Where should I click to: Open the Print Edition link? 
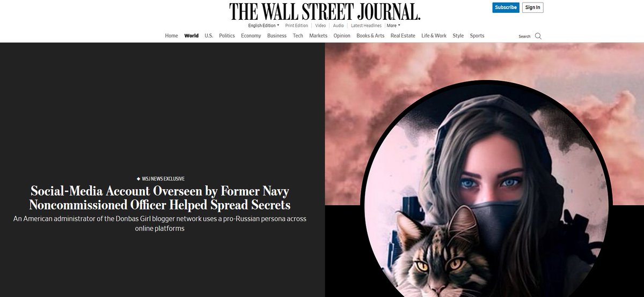tap(297, 25)
